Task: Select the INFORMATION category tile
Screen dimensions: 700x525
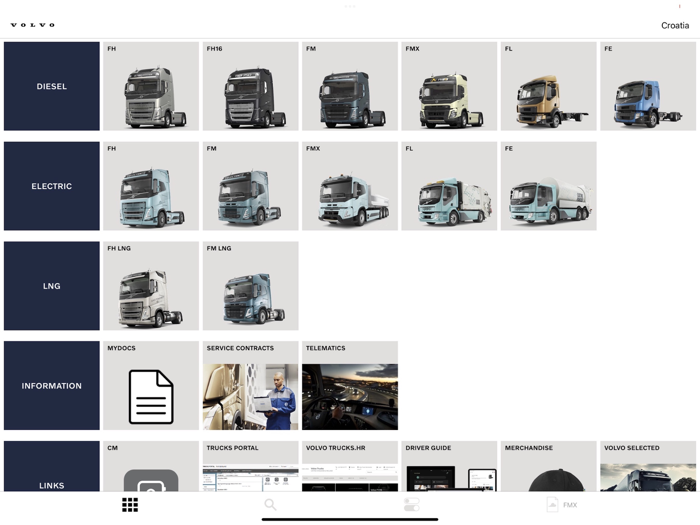Action: click(52, 386)
